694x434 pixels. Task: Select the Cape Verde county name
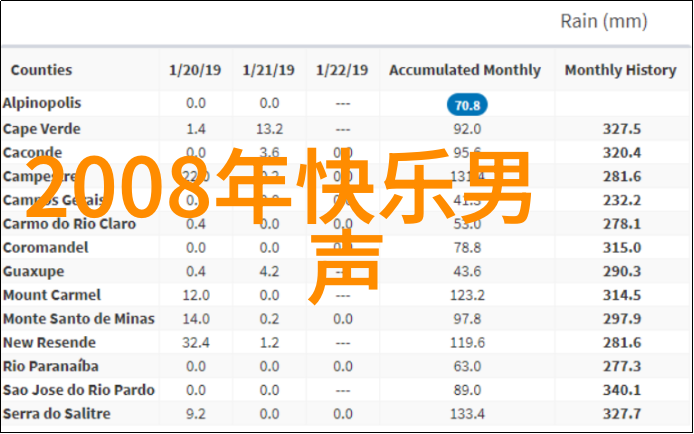click(x=42, y=129)
